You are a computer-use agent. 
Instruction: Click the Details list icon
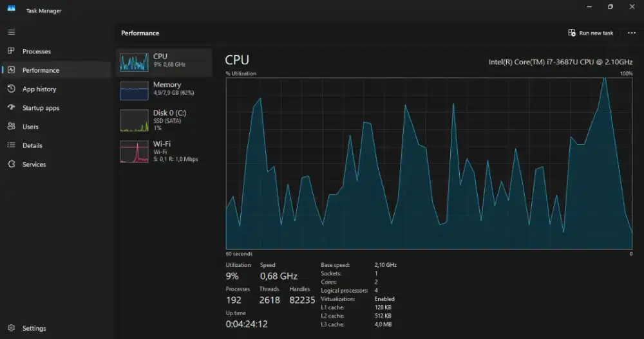click(x=11, y=145)
